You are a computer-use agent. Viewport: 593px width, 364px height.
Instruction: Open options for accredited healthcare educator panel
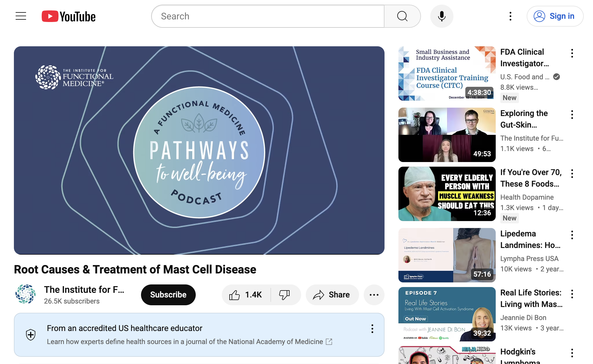click(372, 329)
